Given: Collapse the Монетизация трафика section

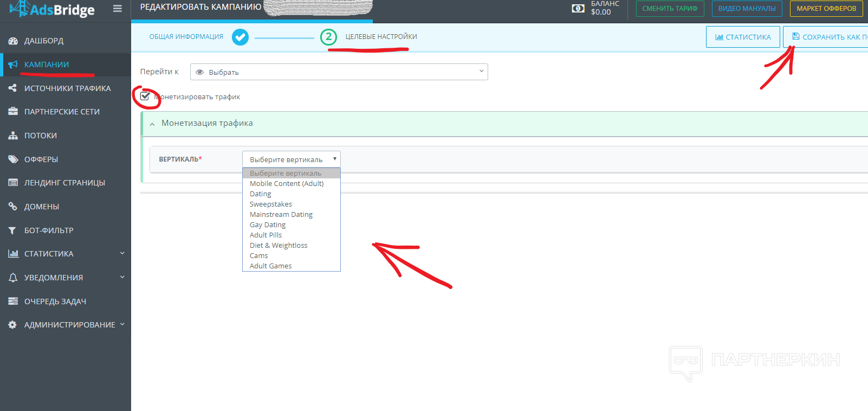Looking at the screenshot, I should point(152,124).
